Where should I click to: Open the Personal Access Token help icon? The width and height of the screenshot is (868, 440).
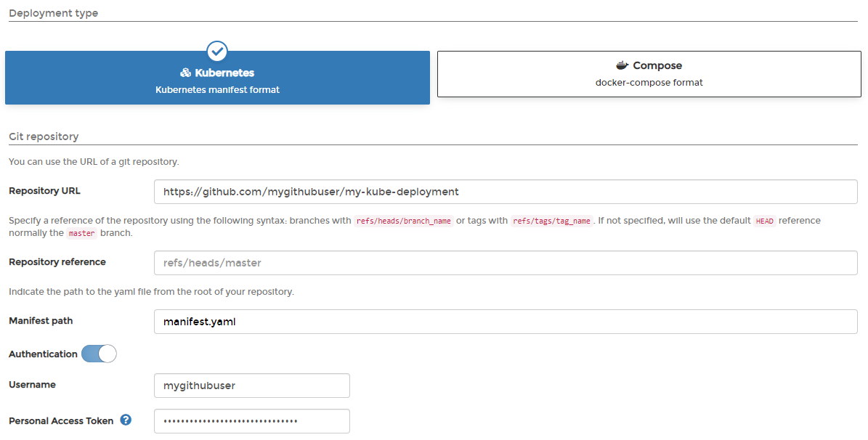click(x=126, y=420)
